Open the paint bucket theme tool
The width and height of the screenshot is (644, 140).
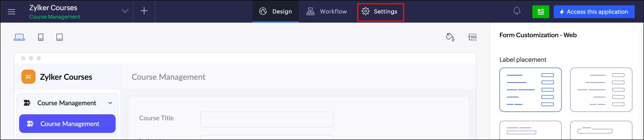click(450, 37)
